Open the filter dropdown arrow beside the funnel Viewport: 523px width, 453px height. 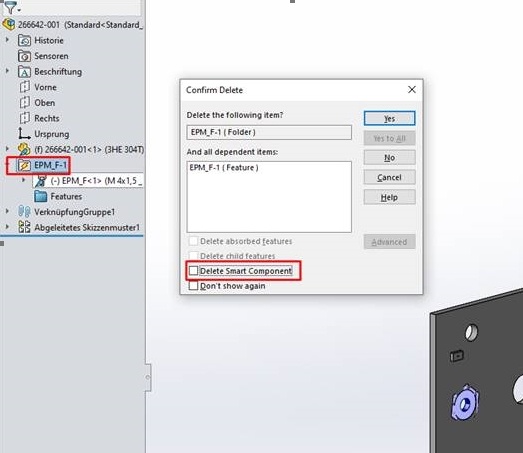click(x=19, y=10)
